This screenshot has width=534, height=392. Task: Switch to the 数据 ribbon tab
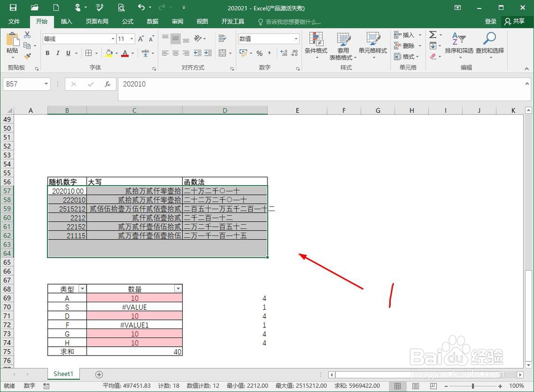(153, 21)
